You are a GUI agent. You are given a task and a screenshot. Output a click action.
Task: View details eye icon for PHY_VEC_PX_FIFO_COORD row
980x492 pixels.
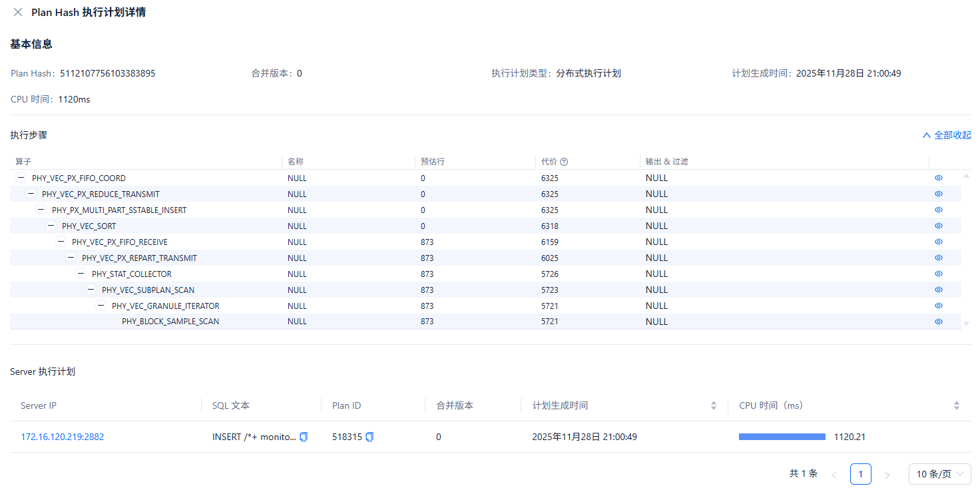tap(939, 178)
